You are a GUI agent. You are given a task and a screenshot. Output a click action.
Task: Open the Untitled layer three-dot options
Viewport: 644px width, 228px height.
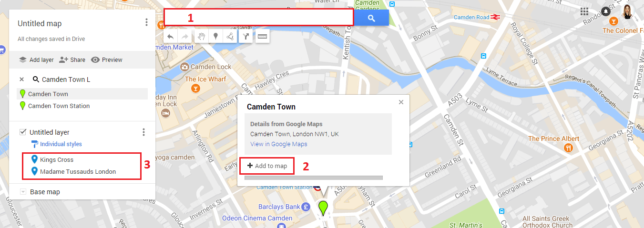pos(143,132)
